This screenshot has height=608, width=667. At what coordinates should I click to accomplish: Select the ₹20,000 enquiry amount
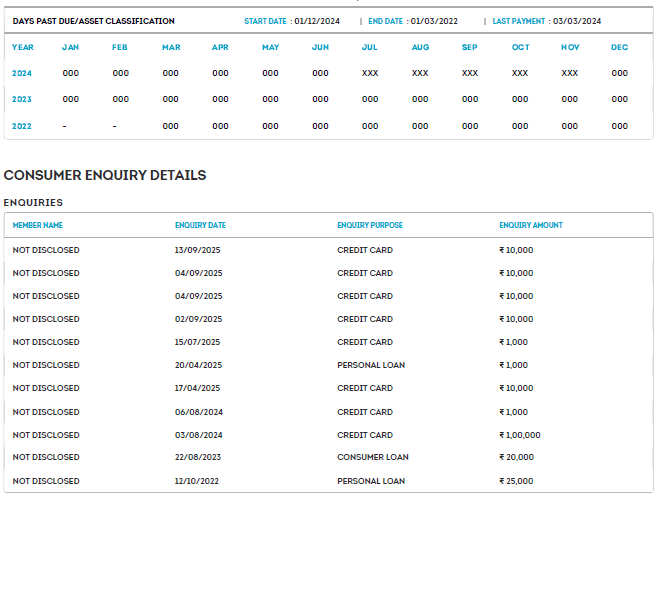[517, 457]
